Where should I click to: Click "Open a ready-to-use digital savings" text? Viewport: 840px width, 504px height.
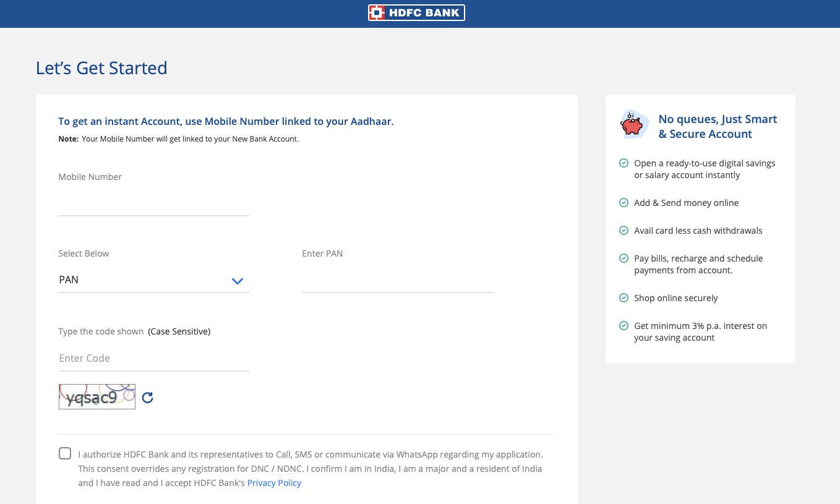click(705, 169)
